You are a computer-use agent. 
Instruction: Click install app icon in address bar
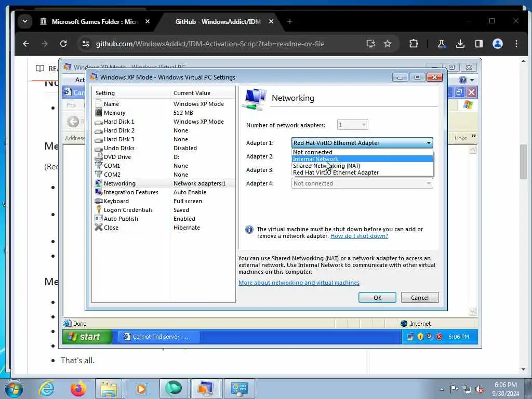[x=370, y=44]
